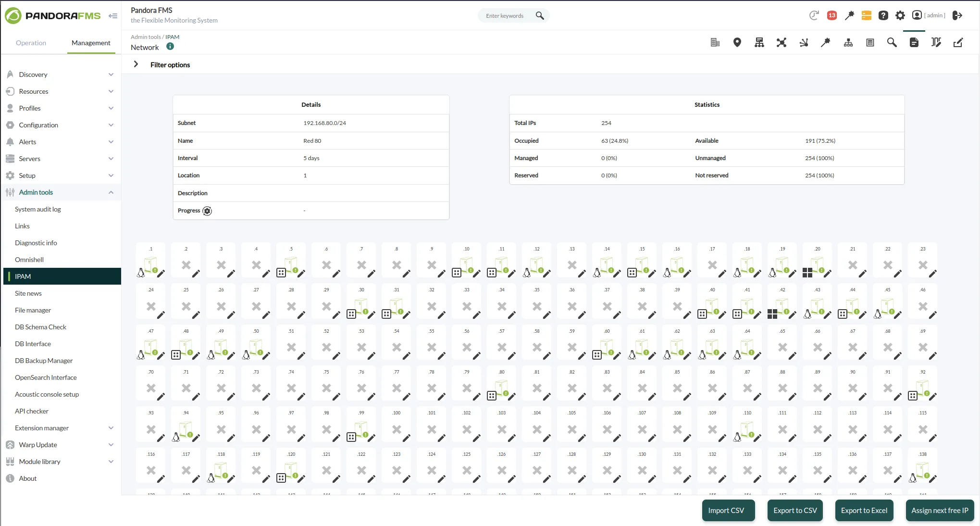Click the autorefresh clock icon in header
Viewport: 980px width, 526px height.
click(x=814, y=15)
